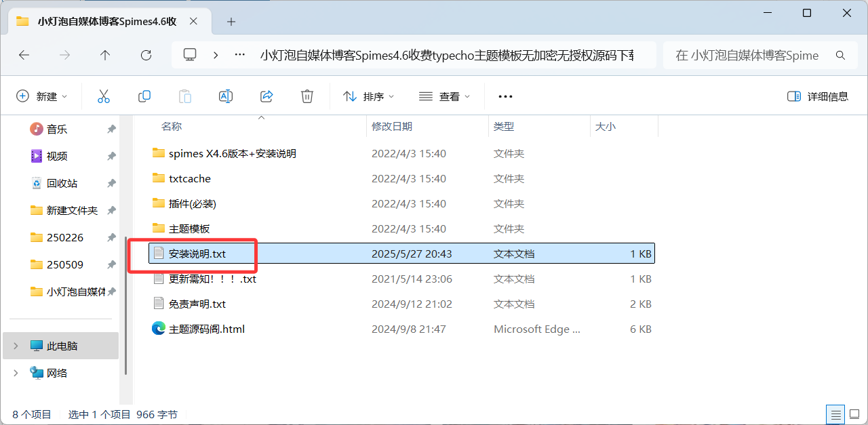Click the search magnifier icon

pos(841,55)
